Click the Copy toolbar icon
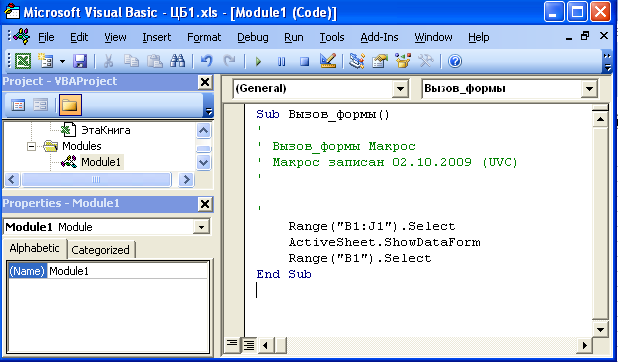The image size is (618, 362). click(x=131, y=61)
